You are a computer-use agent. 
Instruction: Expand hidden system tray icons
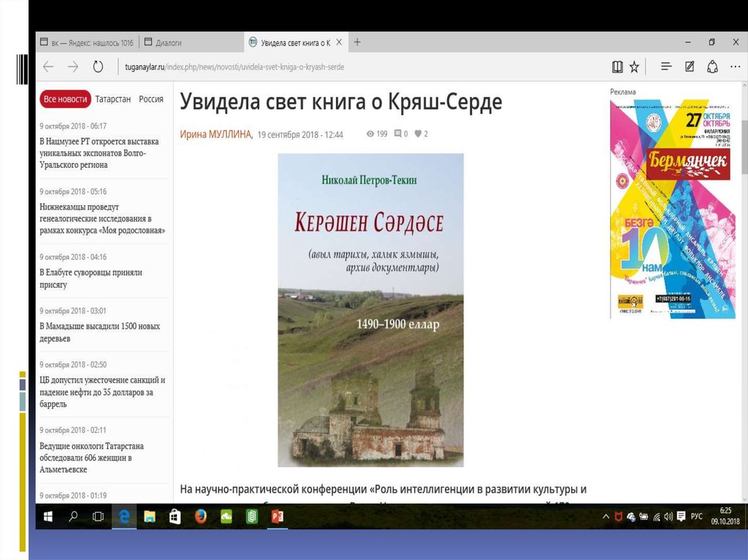[606, 517]
